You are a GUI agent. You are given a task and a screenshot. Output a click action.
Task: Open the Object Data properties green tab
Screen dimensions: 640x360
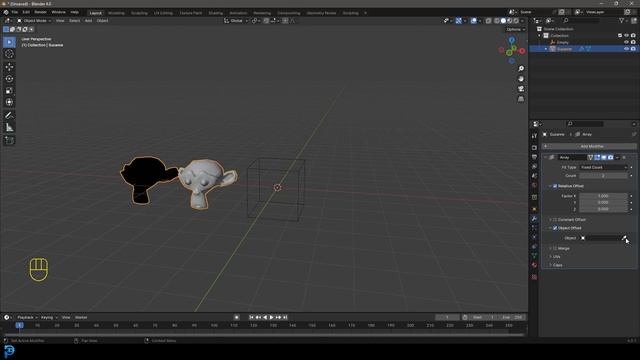point(534,256)
